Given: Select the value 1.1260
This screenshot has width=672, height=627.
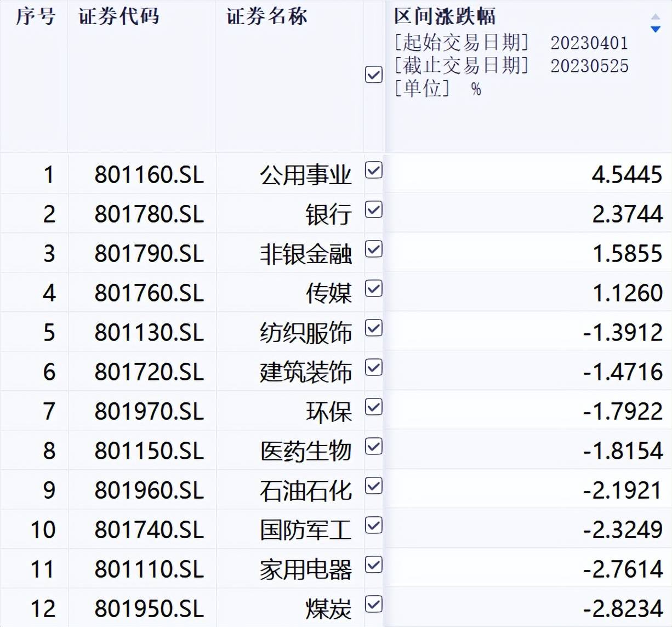Looking at the screenshot, I should (627, 293).
